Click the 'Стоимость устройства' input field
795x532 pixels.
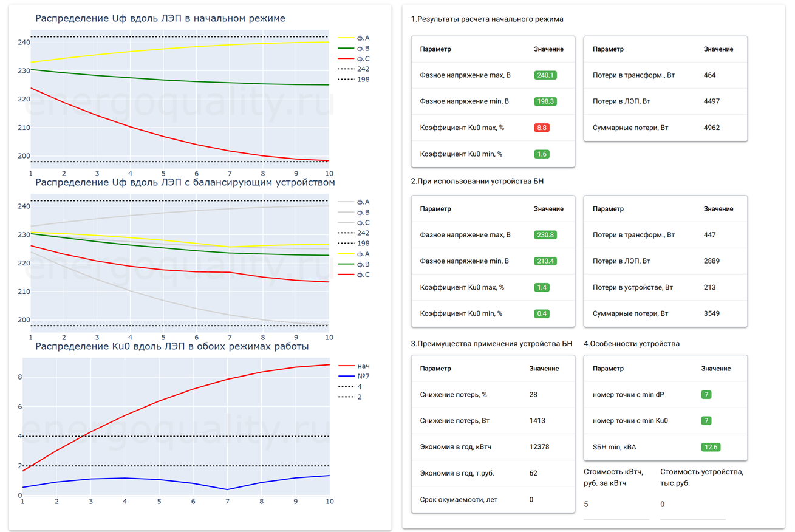tap(692, 505)
